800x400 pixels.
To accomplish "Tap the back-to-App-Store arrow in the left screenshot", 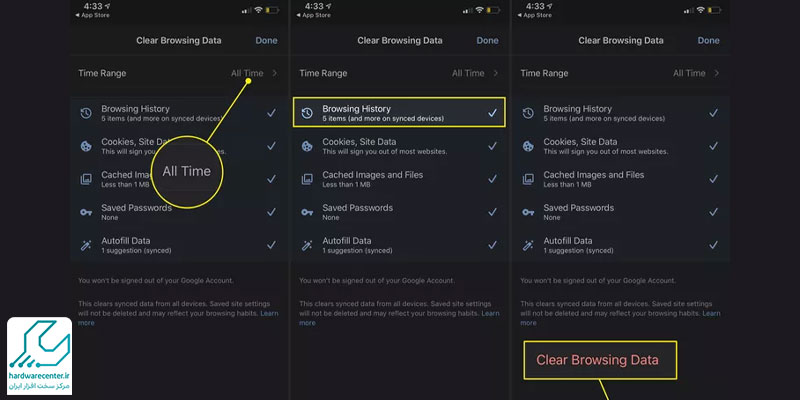I will [x=78, y=17].
